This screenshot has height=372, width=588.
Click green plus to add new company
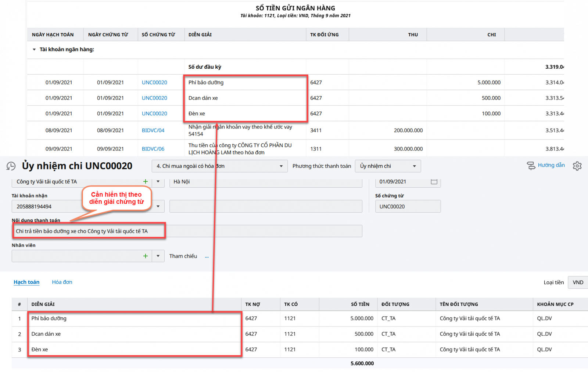coord(146,181)
